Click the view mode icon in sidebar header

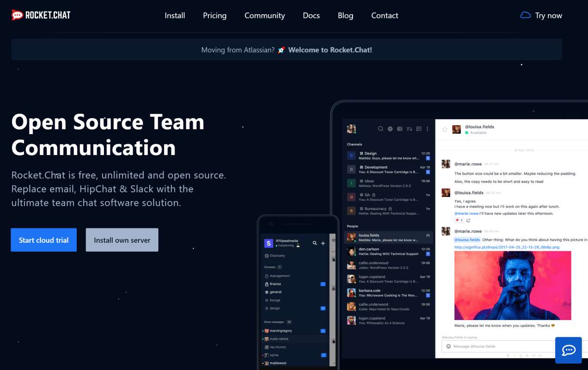pos(400,129)
